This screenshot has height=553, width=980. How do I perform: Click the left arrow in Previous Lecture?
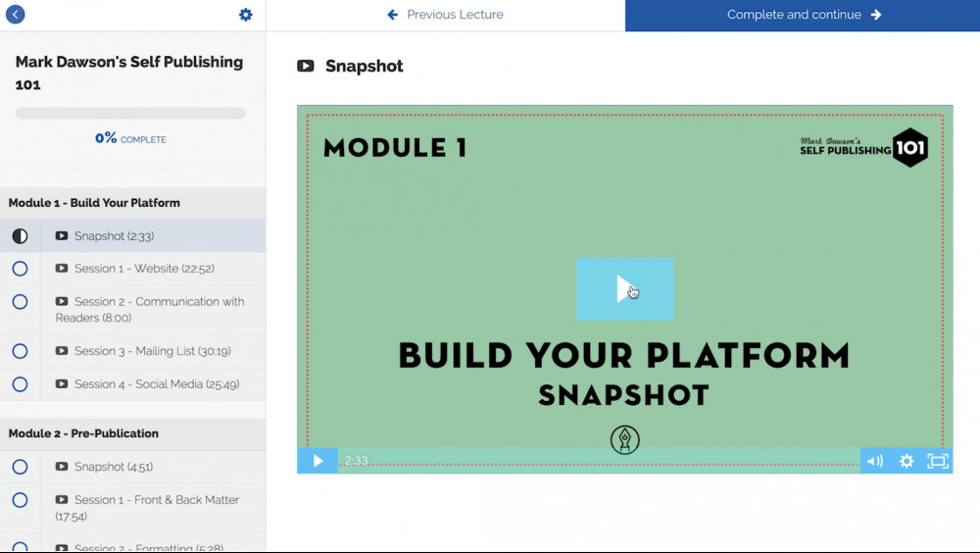tap(393, 15)
